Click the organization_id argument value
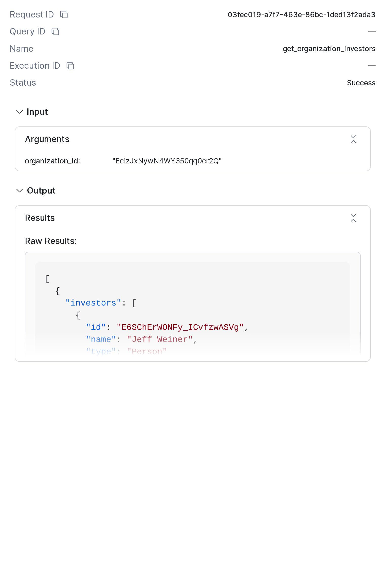This screenshot has height=588, width=385. [167, 161]
